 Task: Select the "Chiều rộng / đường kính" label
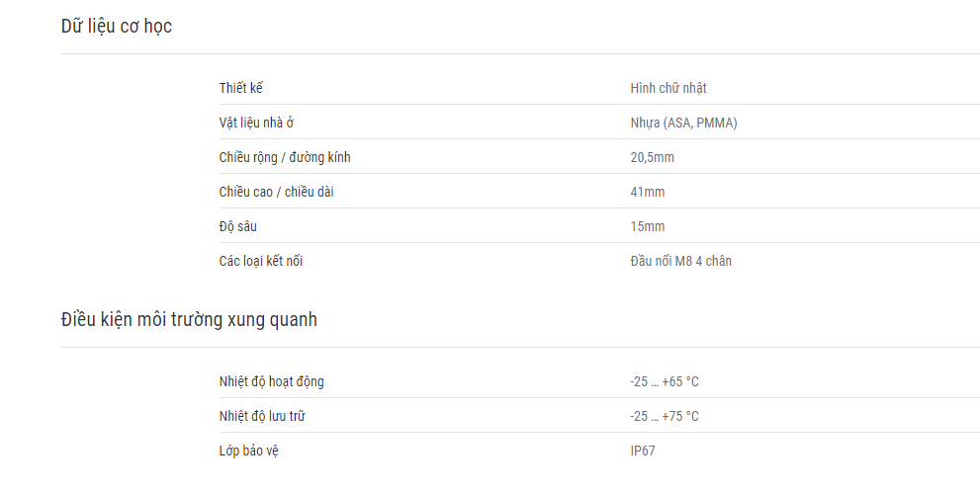[x=285, y=157]
